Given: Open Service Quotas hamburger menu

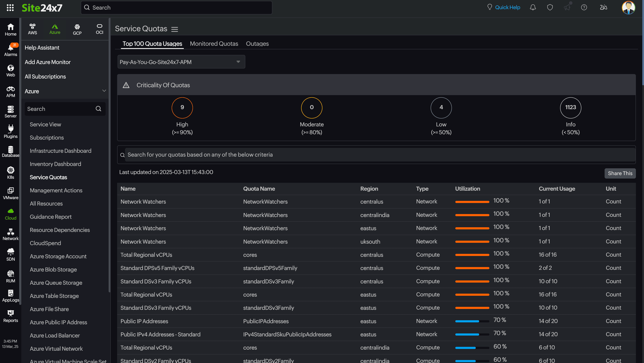Looking at the screenshot, I should point(174,29).
